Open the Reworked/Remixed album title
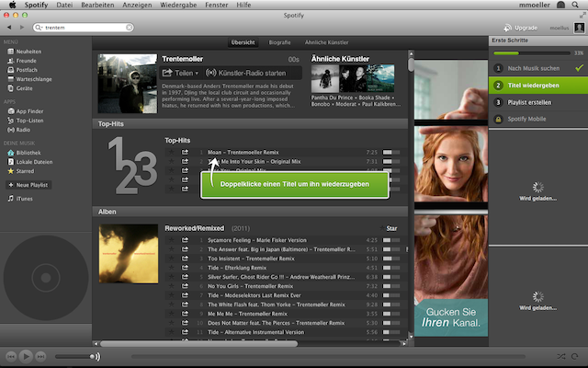Viewport: 588px width, 368px height. coord(194,228)
